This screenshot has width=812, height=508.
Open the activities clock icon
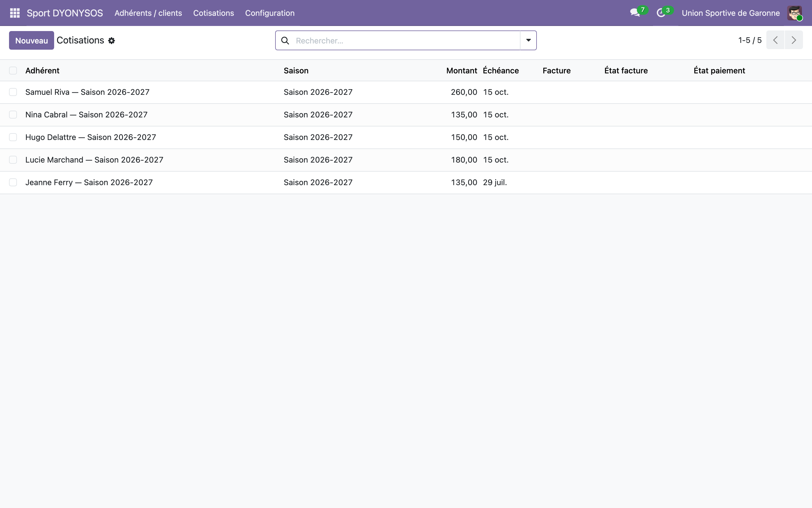(x=661, y=13)
